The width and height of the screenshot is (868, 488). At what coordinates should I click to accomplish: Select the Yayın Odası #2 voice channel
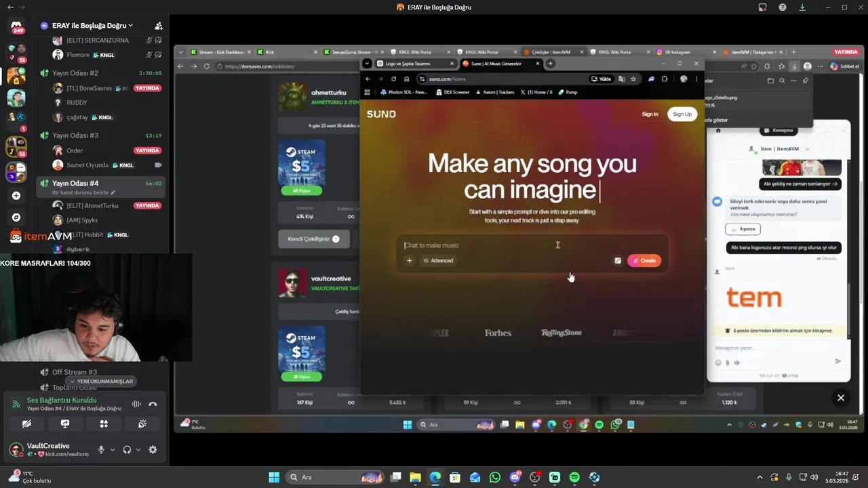click(x=100, y=73)
